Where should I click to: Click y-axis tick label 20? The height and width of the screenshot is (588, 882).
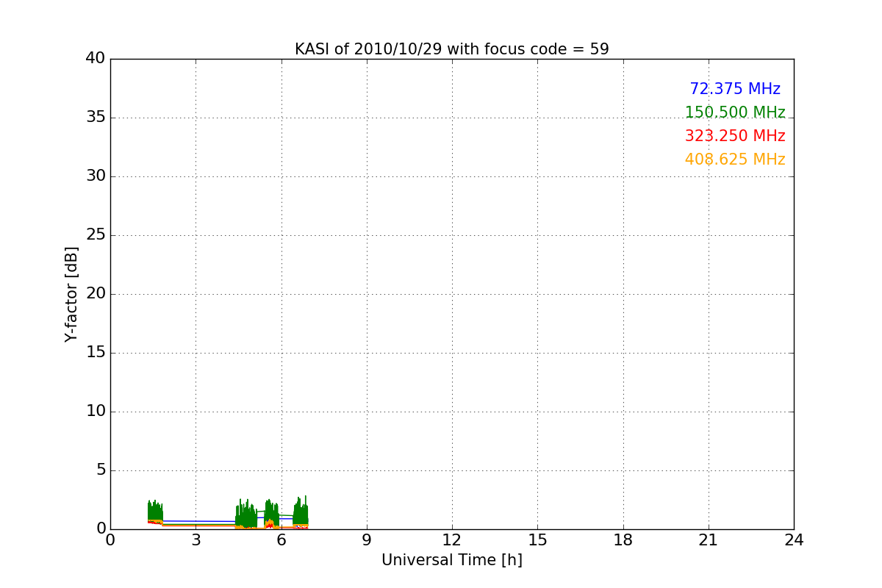(x=96, y=294)
